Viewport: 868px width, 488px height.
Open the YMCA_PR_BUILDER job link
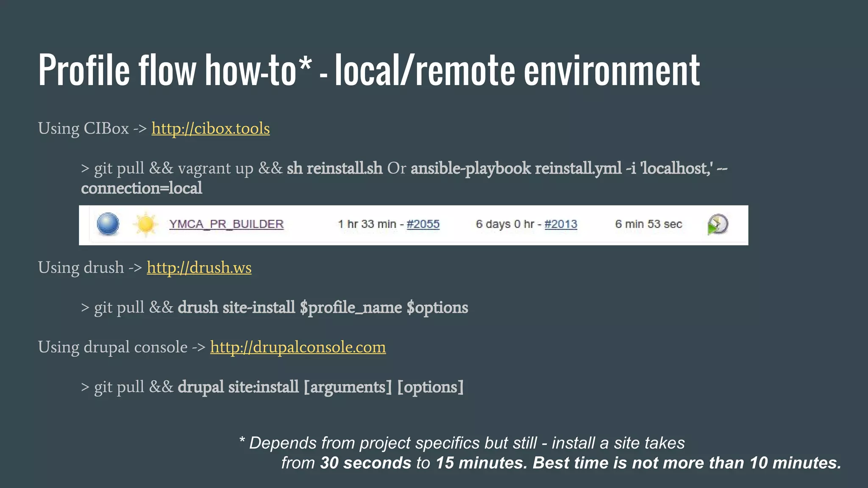pyautogui.click(x=226, y=224)
